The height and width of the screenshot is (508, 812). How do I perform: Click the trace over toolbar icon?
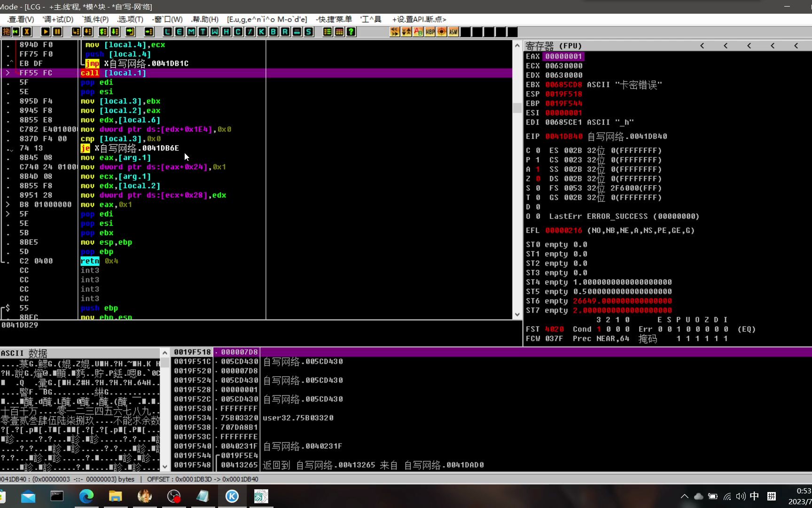point(115,32)
